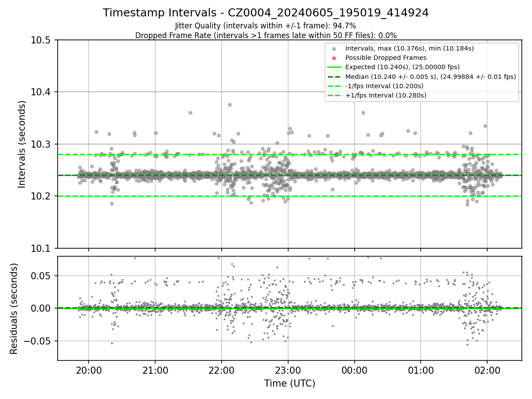Screen dimensions: 532x399
Task: Click the solid green Expected line sample in legend
Action: (334, 67)
